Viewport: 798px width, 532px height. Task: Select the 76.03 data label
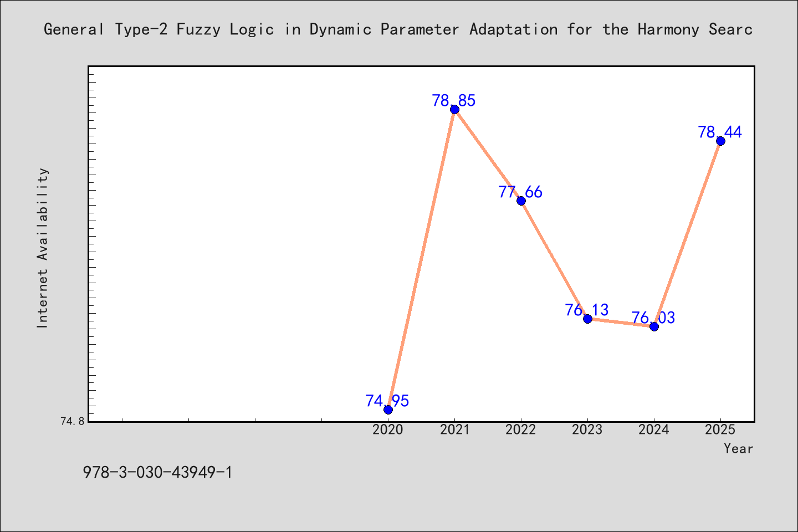653,318
